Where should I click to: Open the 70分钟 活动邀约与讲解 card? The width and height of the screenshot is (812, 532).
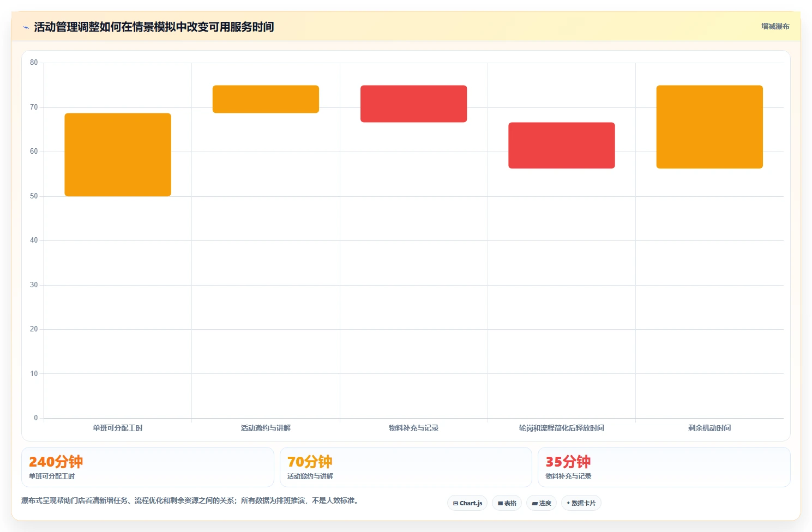point(406,467)
